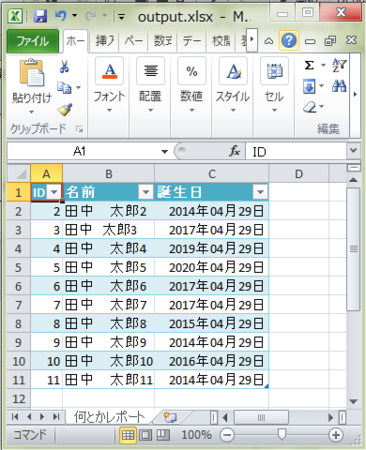This screenshot has width=366, height=450.
Task: Click the Cut scissors icon
Action: 64,66
